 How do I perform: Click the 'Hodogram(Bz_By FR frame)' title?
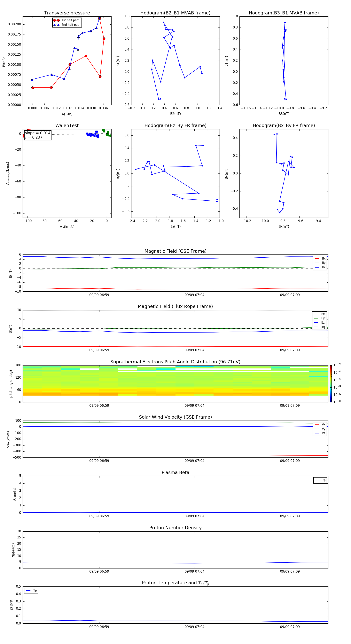[175, 125]
